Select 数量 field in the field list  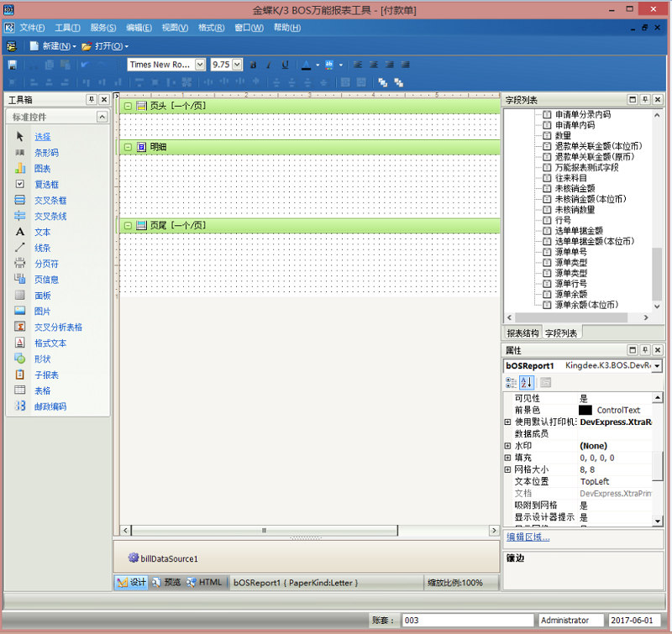coord(562,135)
